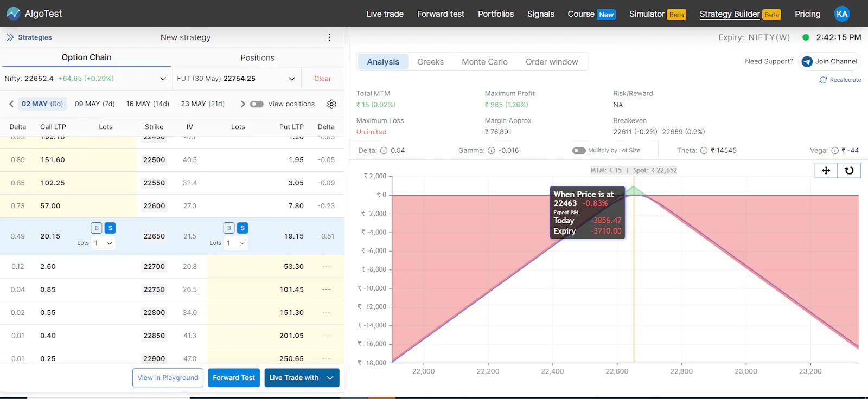This screenshot has width=868, height=399.
Task: Reset the payoff chart with the refresh icon
Action: [x=849, y=170]
